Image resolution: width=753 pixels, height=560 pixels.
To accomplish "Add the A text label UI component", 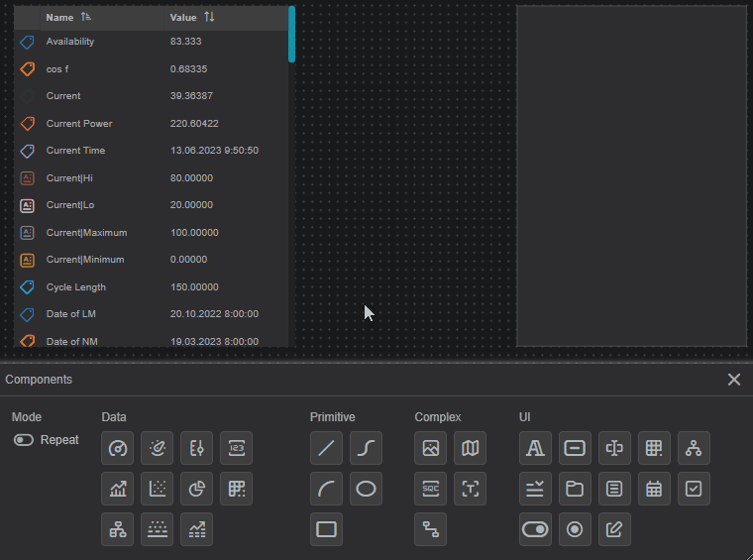I will (x=535, y=448).
